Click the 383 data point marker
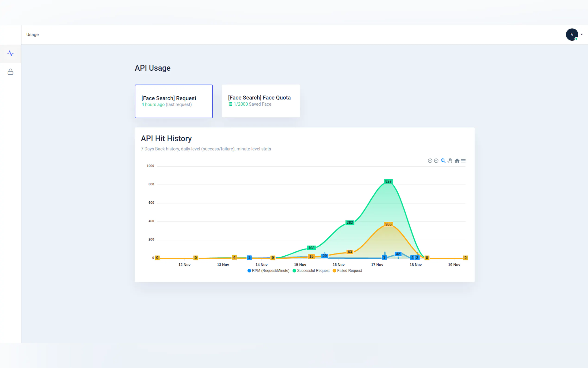The height and width of the screenshot is (368, 588). pyautogui.click(x=350, y=222)
